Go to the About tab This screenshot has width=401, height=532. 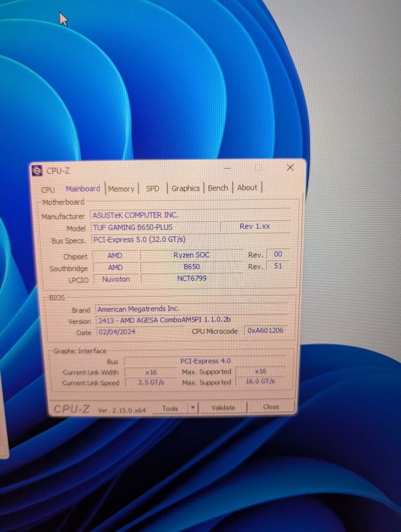click(247, 188)
